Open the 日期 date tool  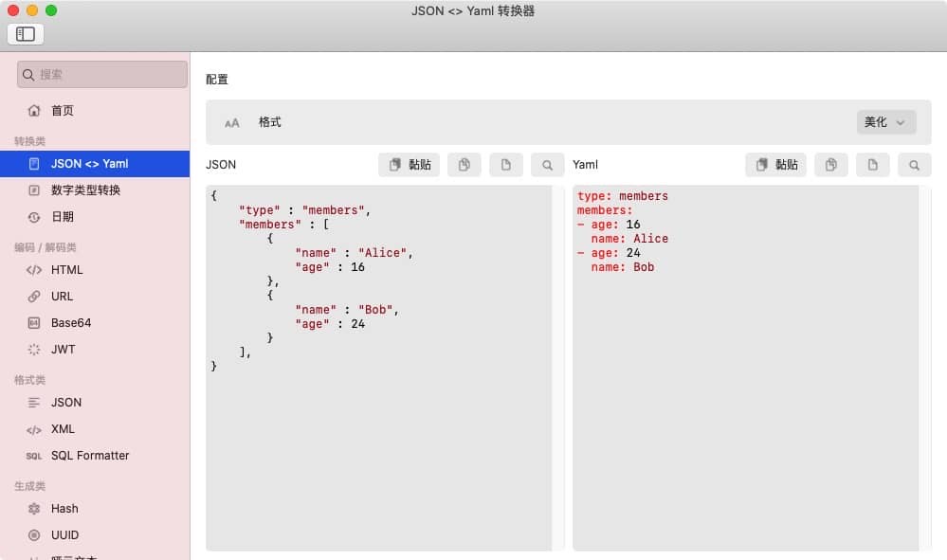[95, 217]
